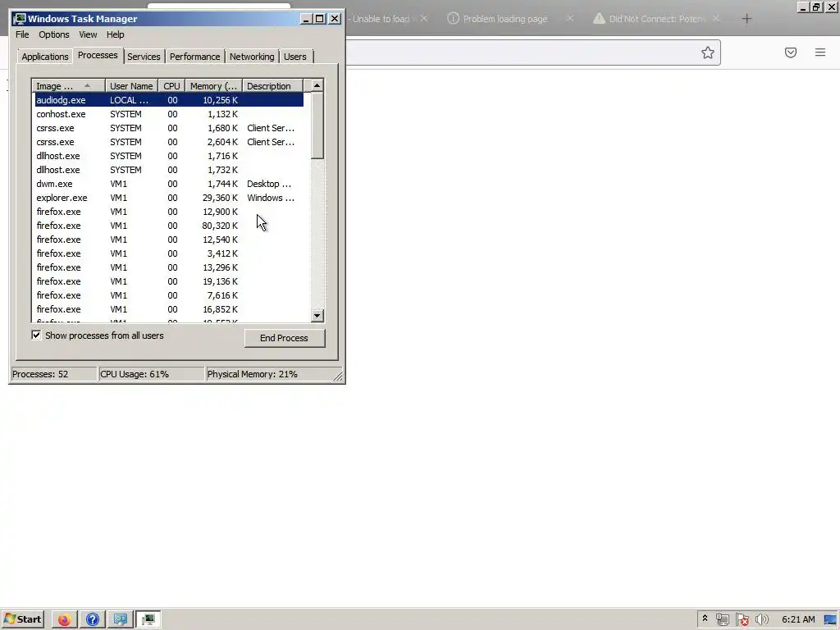The image size is (840, 630).
Task: Click the Task Manager title bar icon
Action: pos(20,19)
